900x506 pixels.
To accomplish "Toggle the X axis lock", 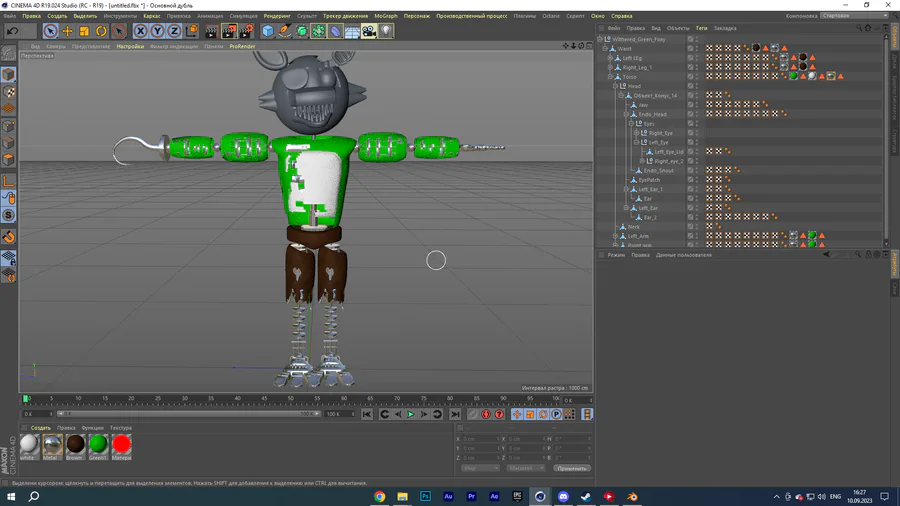I will (141, 31).
